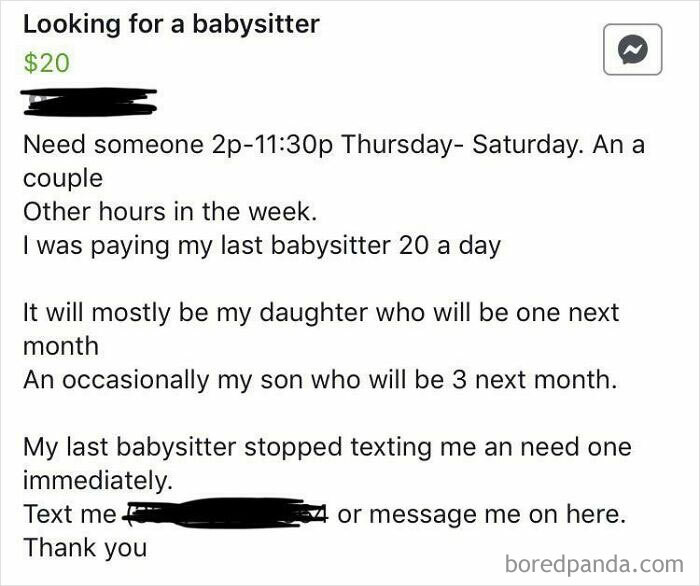
Task: Open the "Looking for a babysitter" listing title
Action: click(171, 25)
